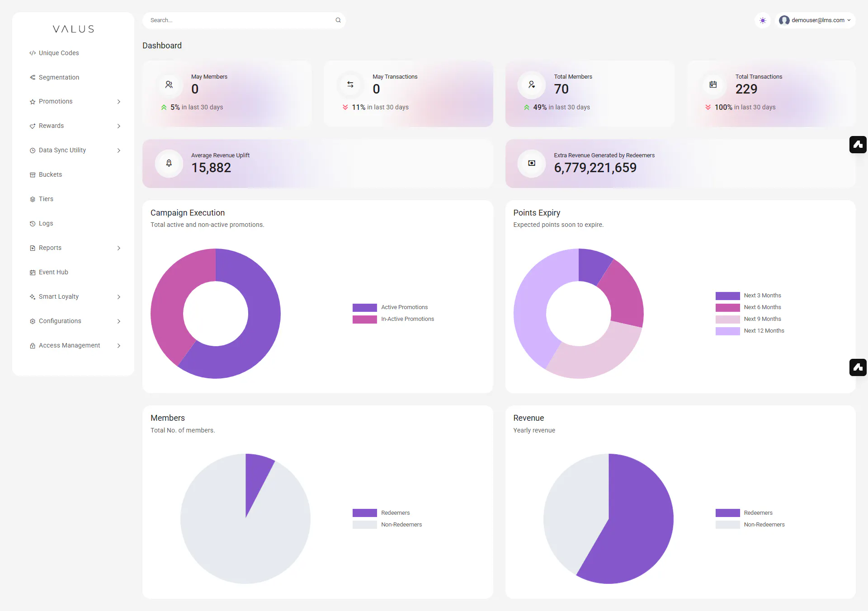Click the Buckets icon in sidebar
The height and width of the screenshot is (611, 868).
pyautogui.click(x=33, y=175)
